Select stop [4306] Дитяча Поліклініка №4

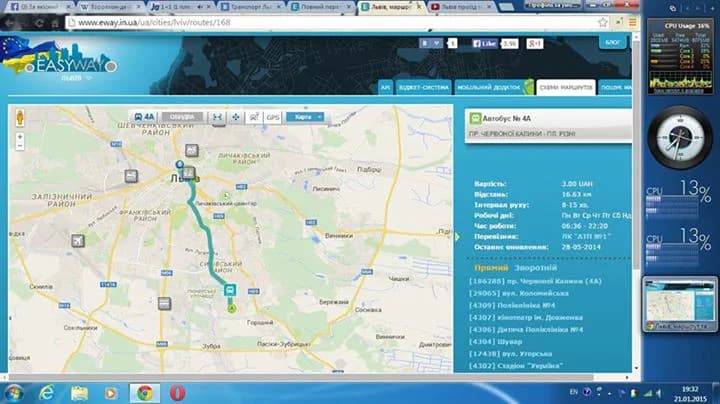coord(526,330)
